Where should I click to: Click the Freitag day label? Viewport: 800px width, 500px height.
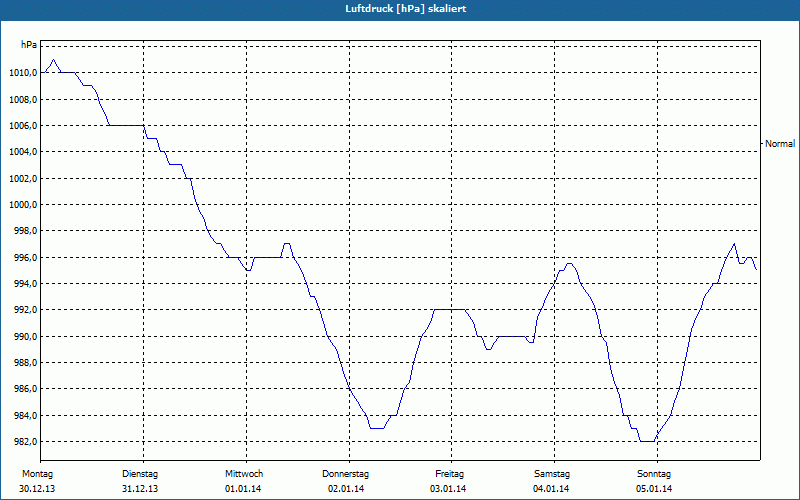[449, 474]
